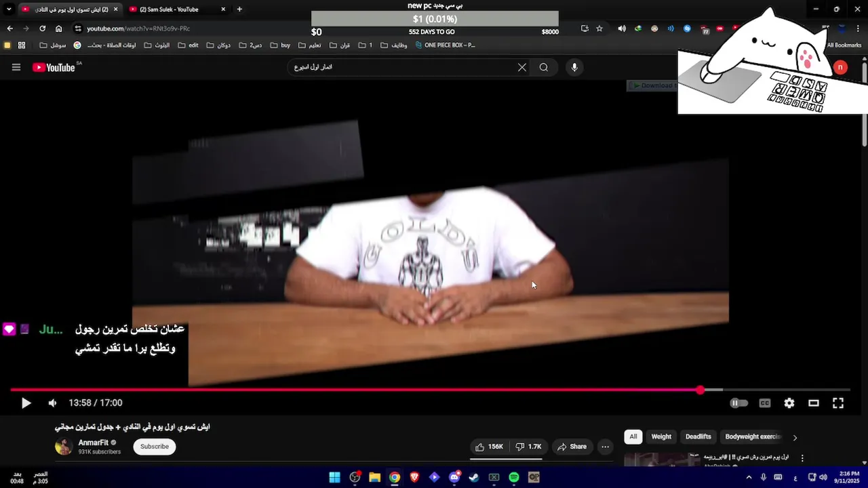Open the player settings gear
This screenshot has height=488, width=868.
tap(789, 403)
